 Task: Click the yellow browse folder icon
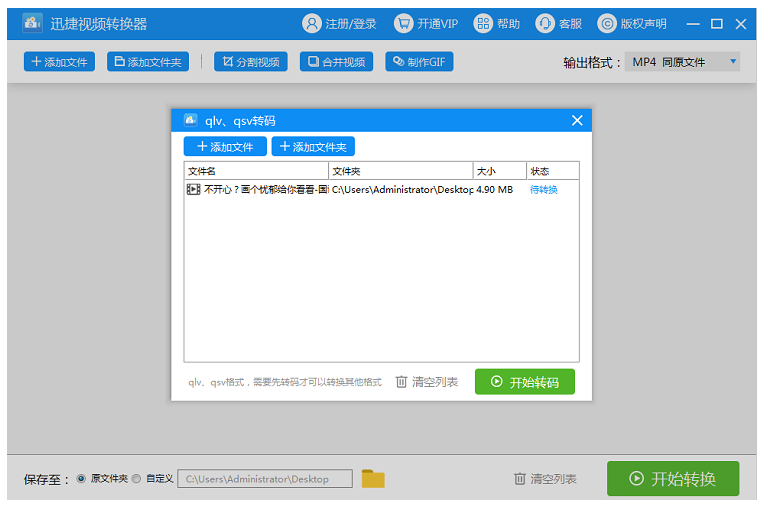[x=373, y=479]
